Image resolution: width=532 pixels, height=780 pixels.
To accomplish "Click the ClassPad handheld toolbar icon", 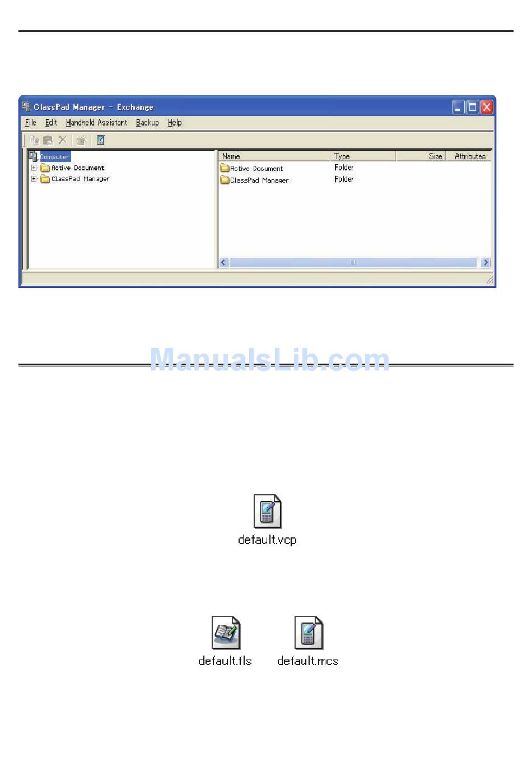I will 101,140.
